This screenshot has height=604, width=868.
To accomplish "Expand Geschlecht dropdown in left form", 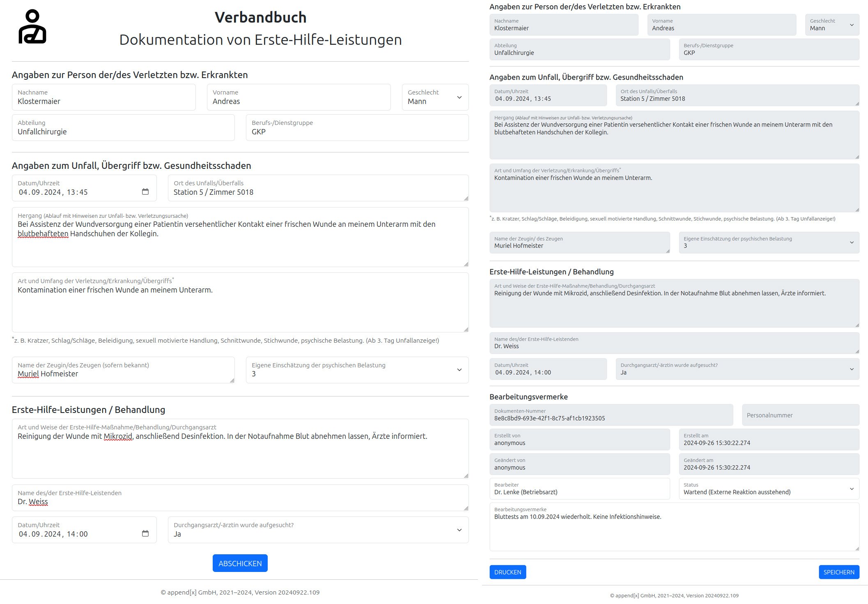I will (435, 97).
